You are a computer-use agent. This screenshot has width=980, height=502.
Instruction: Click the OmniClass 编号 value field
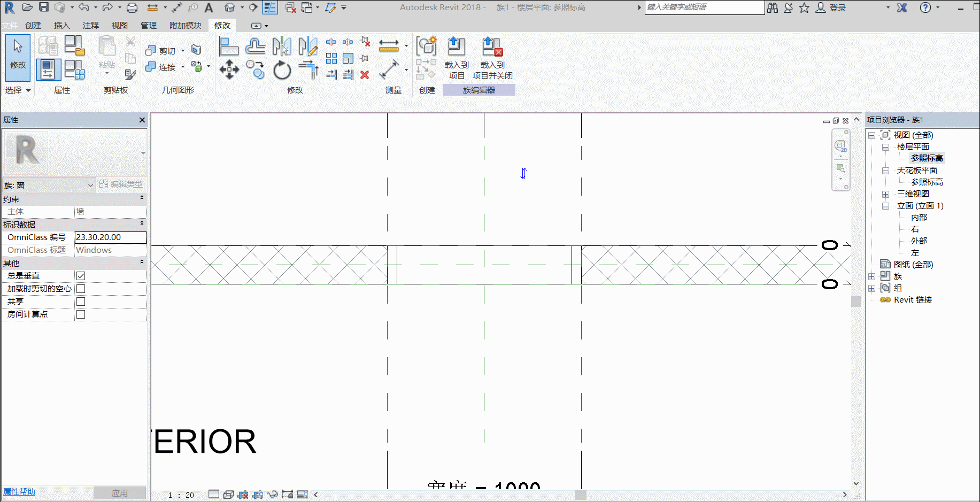(110, 237)
